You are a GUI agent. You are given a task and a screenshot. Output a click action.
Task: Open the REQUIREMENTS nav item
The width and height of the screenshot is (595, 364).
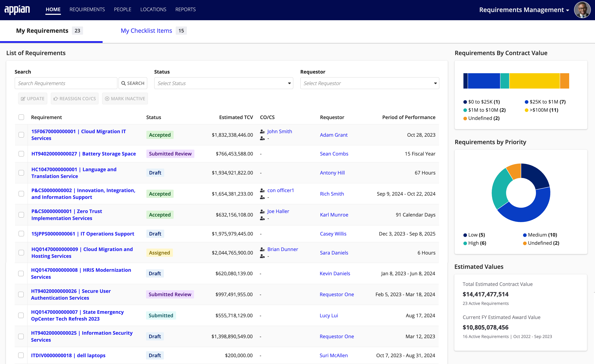(x=87, y=9)
